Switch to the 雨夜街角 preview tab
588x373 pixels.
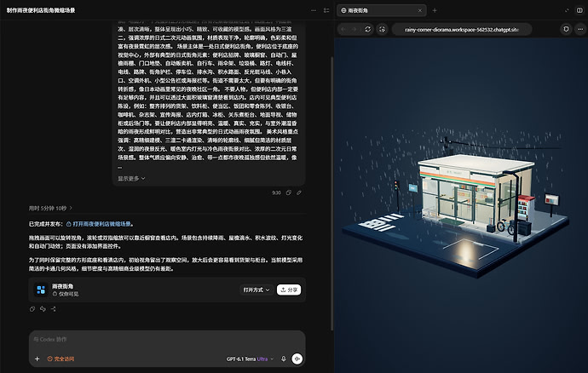(x=382, y=10)
